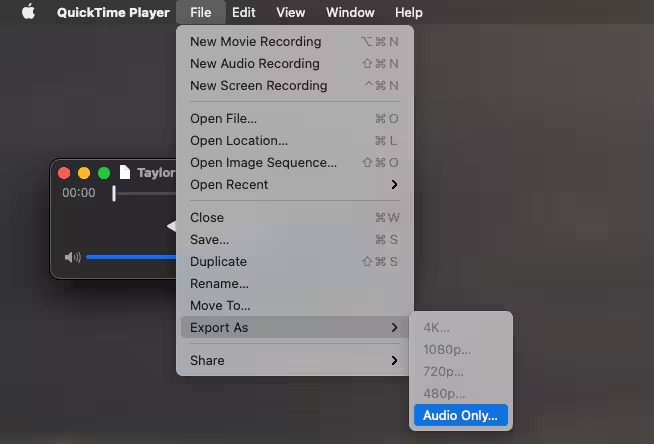Choose Rename… from the File menu
Image resolution: width=654 pixels, height=444 pixels.
click(x=294, y=283)
